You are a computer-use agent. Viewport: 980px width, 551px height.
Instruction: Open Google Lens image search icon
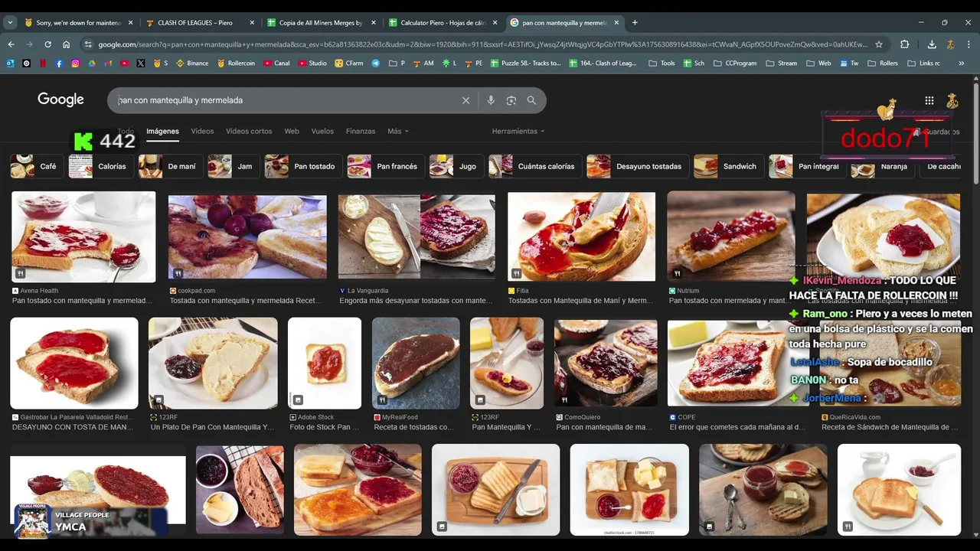coord(511,100)
